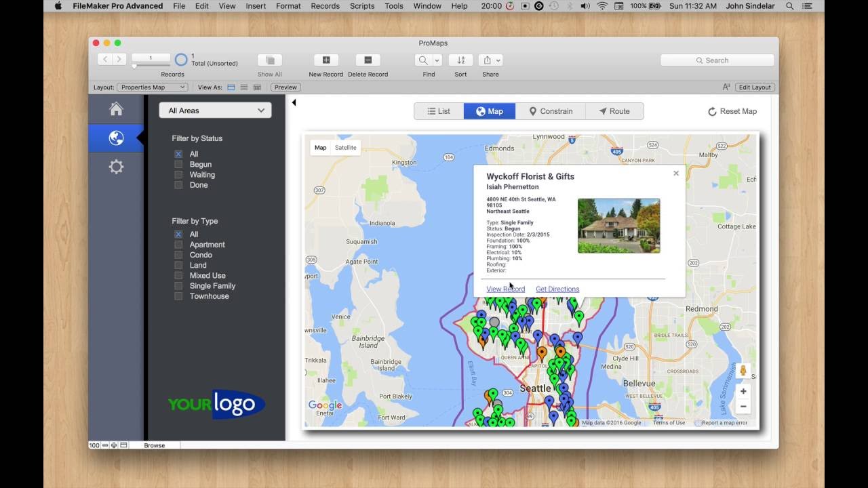Click the record number field
This screenshot has height=488, width=868.
point(151,58)
